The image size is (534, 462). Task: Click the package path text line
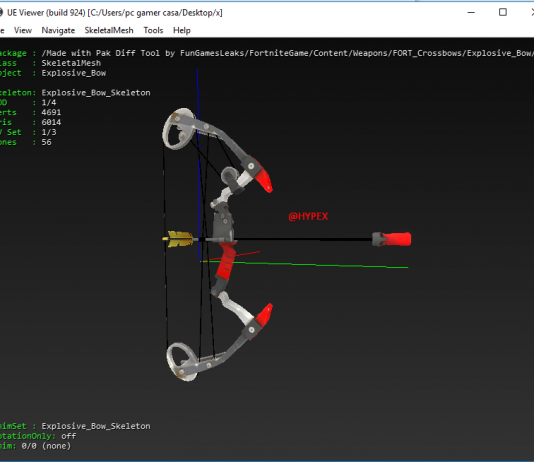[x=287, y=53]
